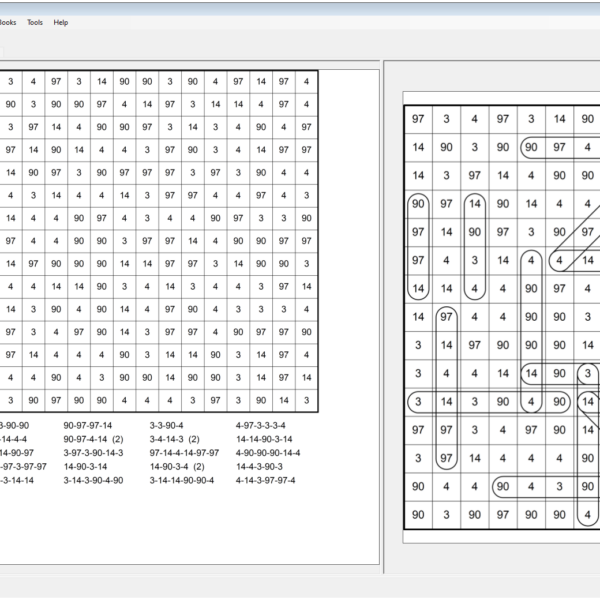Select the 3-97-3-90-14-3 sequence clue
This screenshot has width=600, height=600.
(93, 453)
